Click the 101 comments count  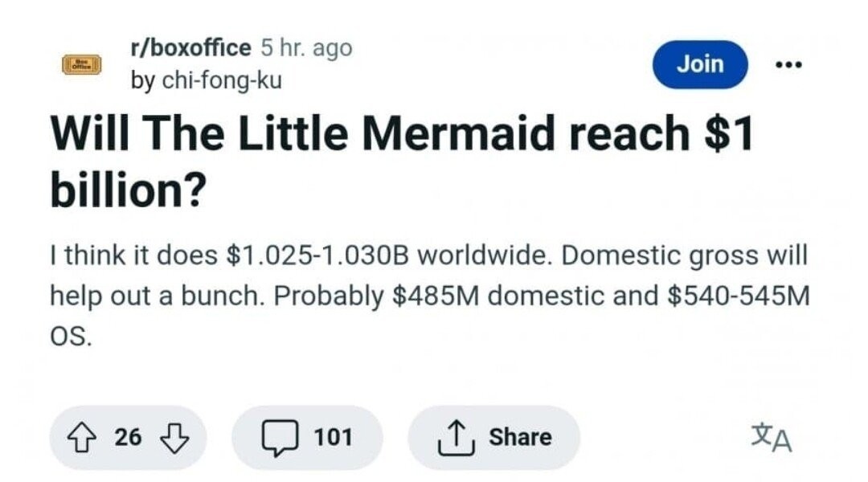coord(333,437)
